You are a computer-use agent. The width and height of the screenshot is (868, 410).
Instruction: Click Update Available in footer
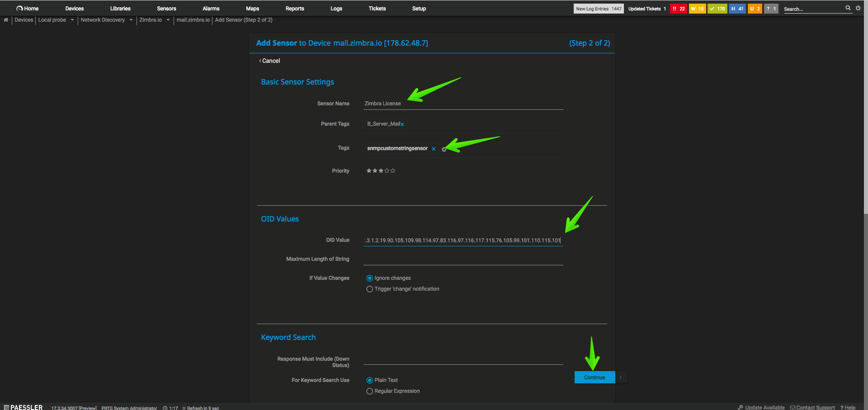[761, 407]
